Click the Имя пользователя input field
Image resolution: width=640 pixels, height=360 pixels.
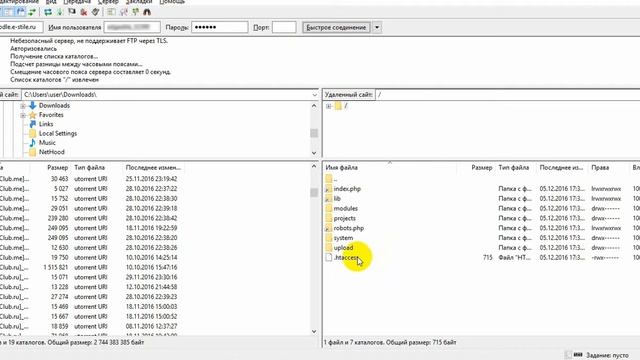click(132, 27)
